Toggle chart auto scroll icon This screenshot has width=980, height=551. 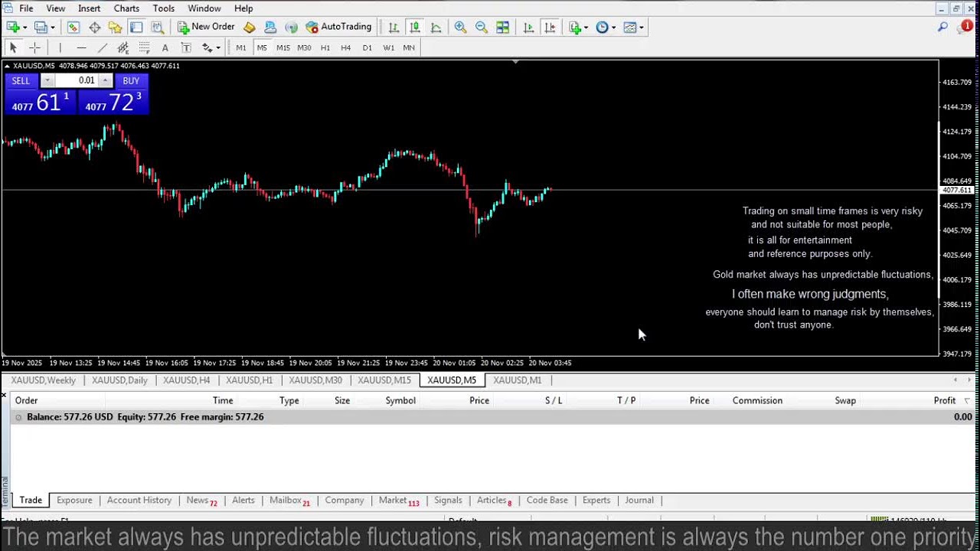tap(528, 27)
